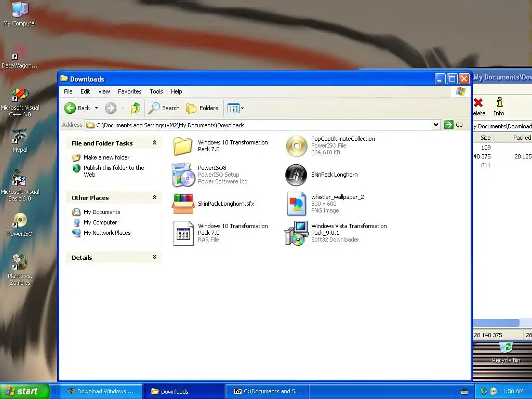This screenshot has width=532, height=399.
Task: Select the whistler_wallpaper_2 PNG icon
Action: (x=296, y=204)
